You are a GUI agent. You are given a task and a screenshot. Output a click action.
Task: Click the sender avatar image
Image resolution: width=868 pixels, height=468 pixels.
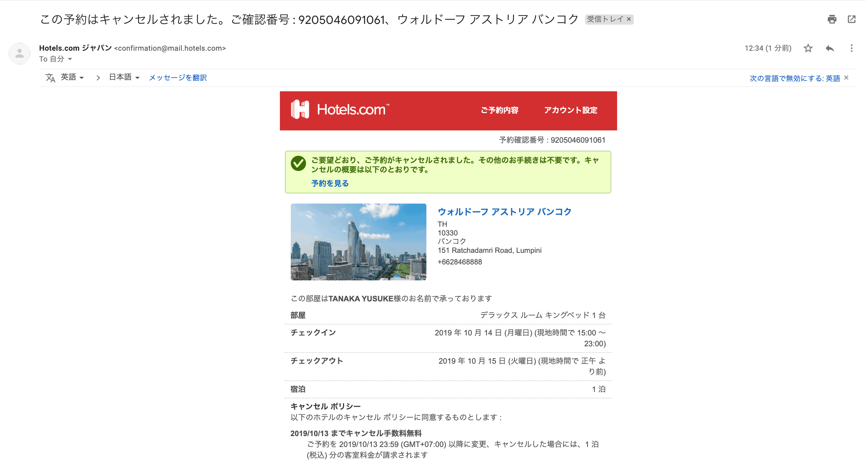19,53
